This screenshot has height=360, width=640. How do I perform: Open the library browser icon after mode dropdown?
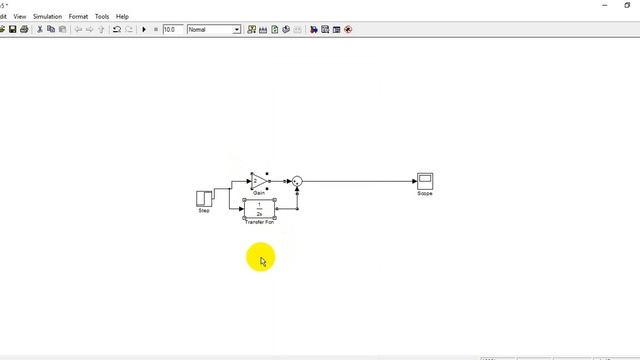tap(252, 29)
